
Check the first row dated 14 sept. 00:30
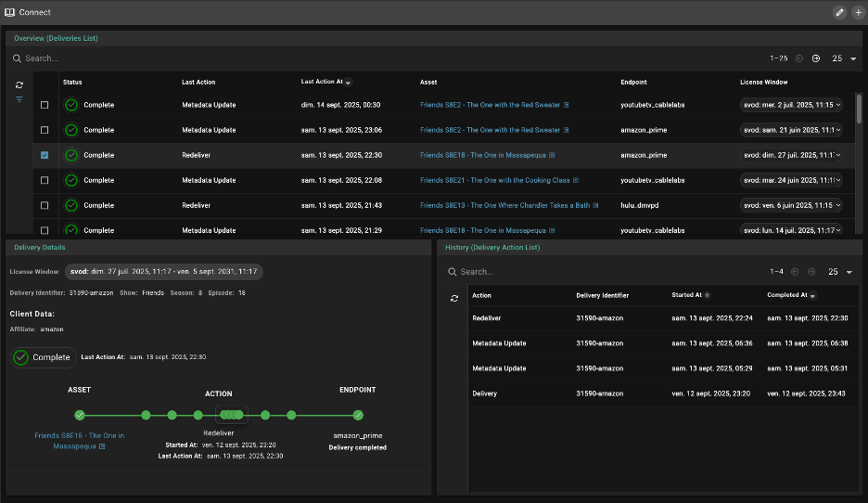pyautogui.click(x=45, y=105)
